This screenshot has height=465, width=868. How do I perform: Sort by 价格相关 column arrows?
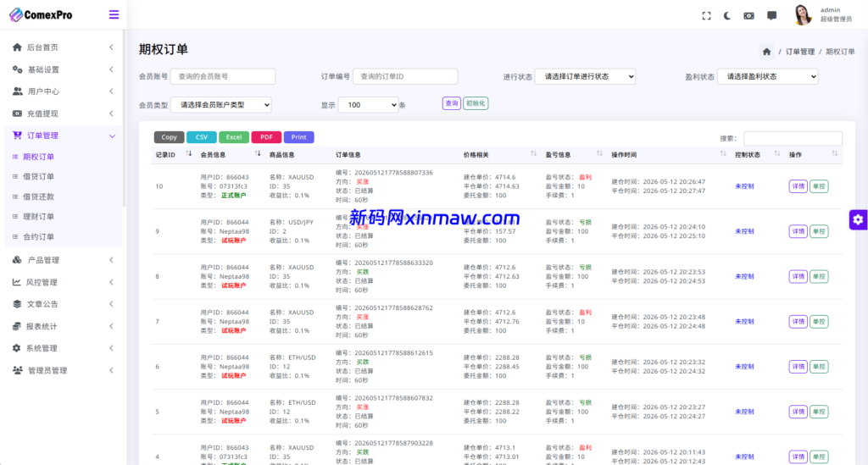533,153
